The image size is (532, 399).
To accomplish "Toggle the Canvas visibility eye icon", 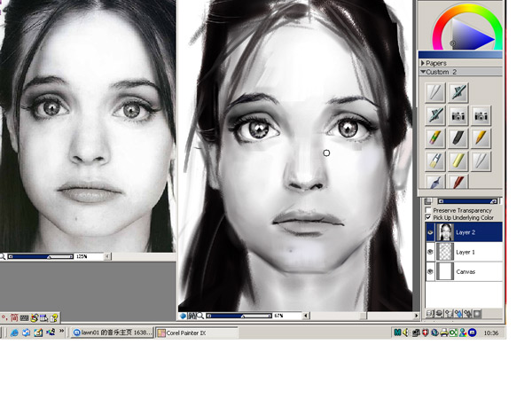I will pos(430,272).
